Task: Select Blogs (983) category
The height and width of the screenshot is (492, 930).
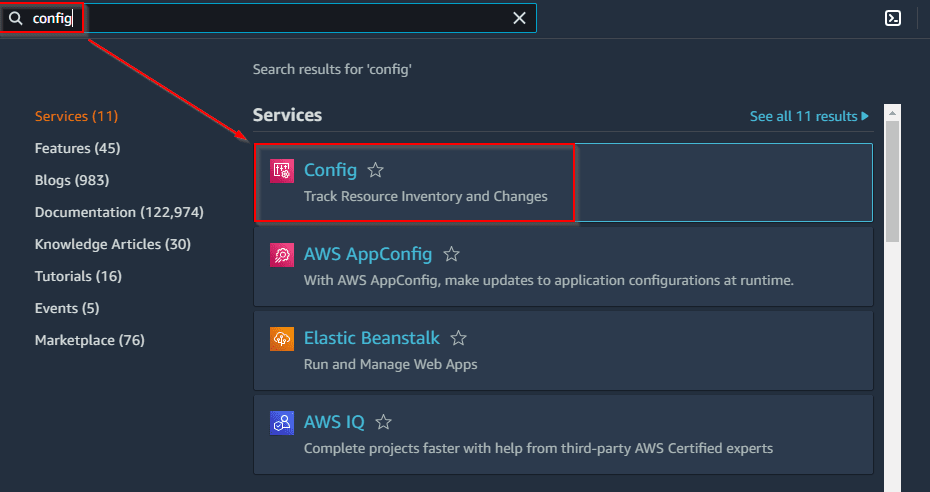Action: 72,180
